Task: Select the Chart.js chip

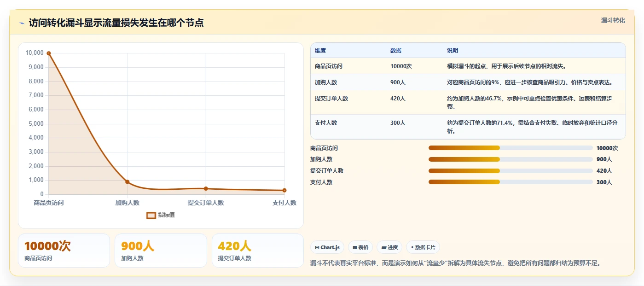Action: 327,247
